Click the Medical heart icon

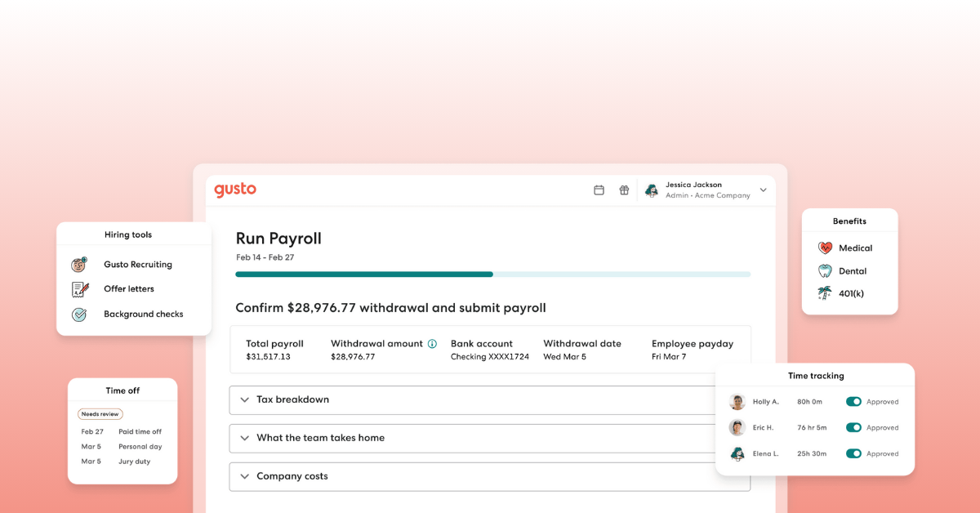[825, 248]
